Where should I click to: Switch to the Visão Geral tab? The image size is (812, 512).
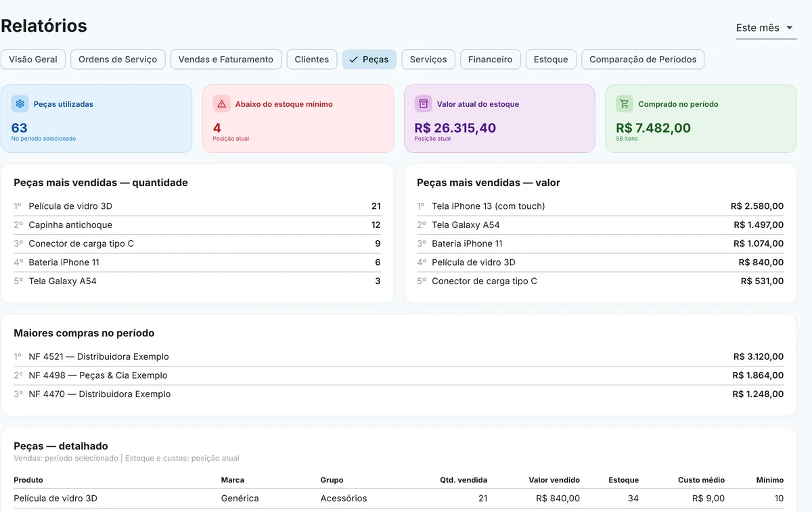coord(33,60)
